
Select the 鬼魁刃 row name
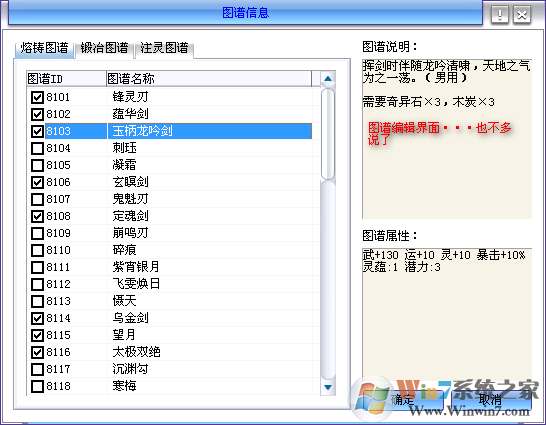(x=131, y=199)
